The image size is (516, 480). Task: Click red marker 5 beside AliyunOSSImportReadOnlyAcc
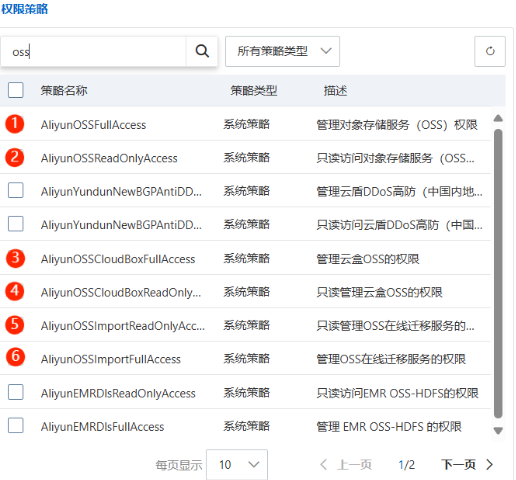click(15, 325)
